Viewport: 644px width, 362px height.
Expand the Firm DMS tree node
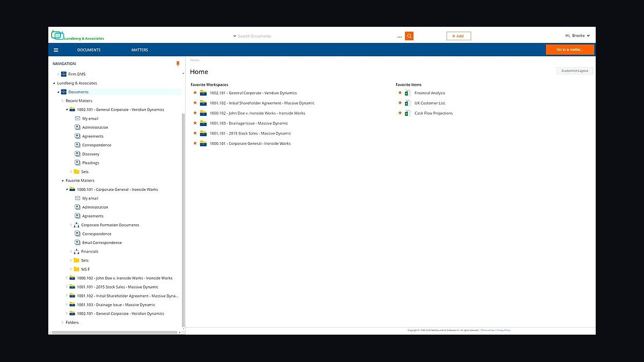58,74
